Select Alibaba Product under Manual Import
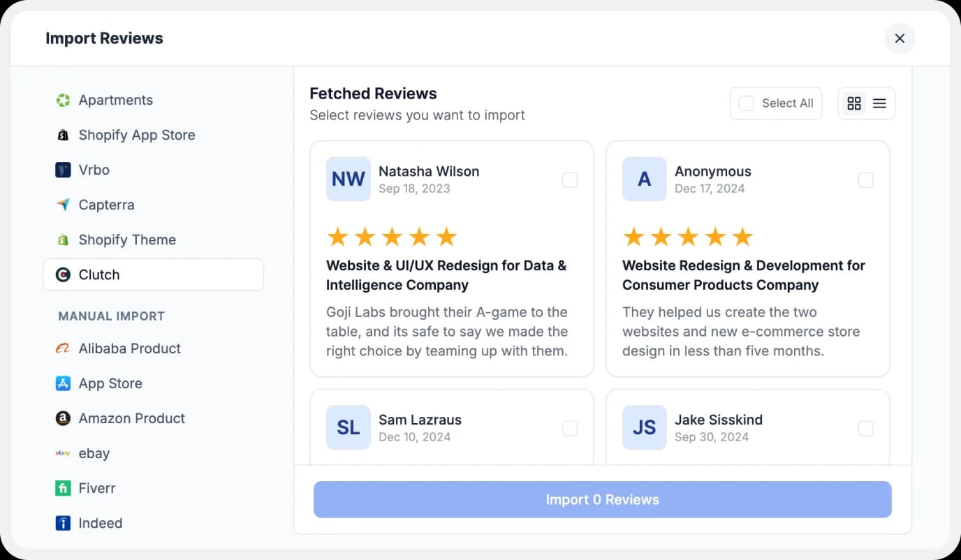The width and height of the screenshot is (961, 560). pos(129,349)
